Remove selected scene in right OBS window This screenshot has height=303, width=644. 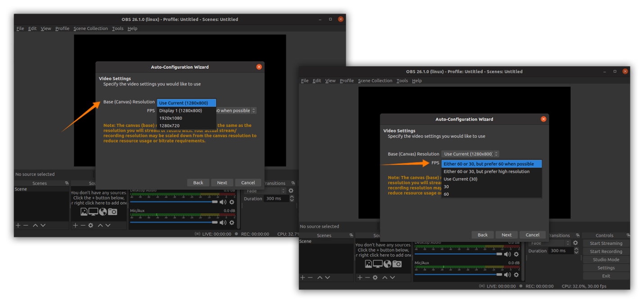click(310, 277)
